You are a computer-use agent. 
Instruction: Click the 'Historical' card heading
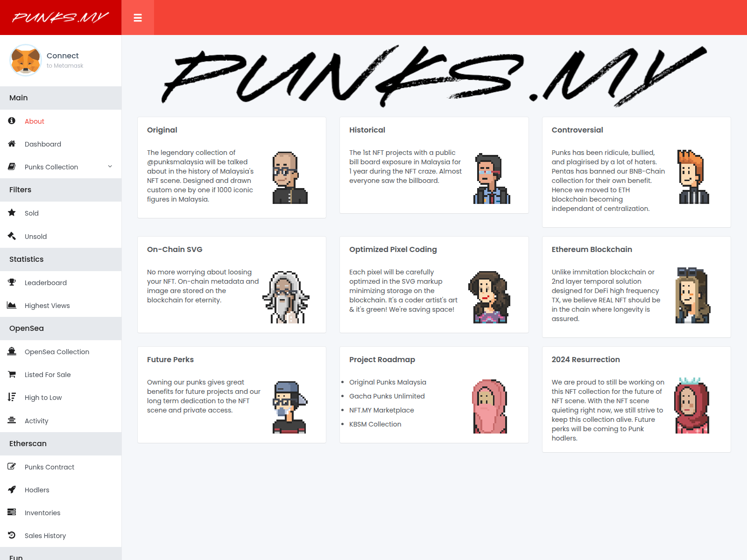pyautogui.click(x=367, y=130)
